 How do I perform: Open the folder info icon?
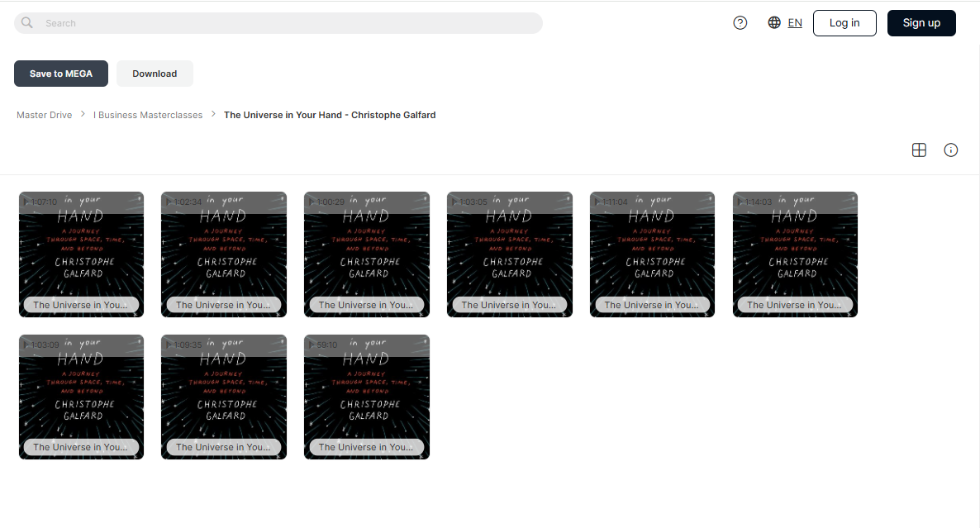tap(950, 150)
